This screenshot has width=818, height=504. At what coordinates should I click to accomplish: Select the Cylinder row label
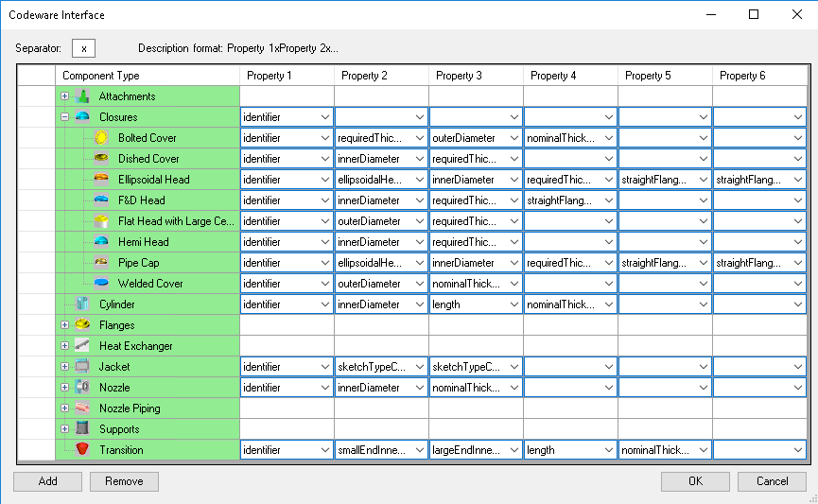pos(117,304)
